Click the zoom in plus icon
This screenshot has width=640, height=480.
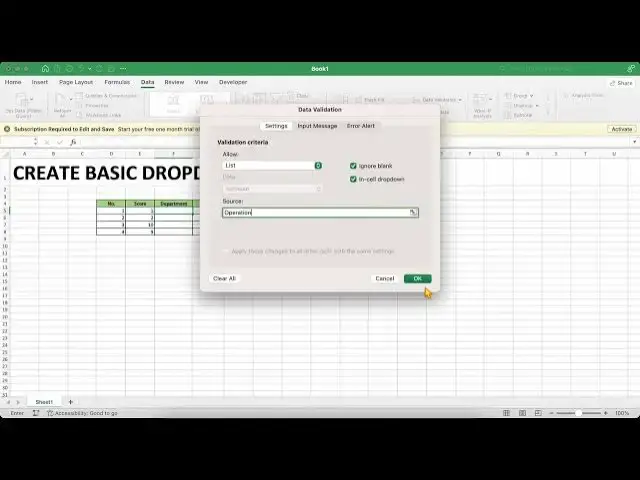(x=606, y=413)
